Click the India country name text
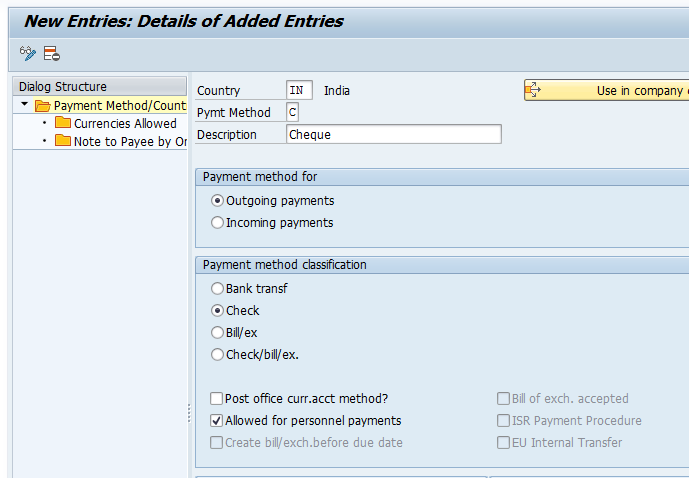Viewport: 689px width, 478px height. (x=337, y=91)
